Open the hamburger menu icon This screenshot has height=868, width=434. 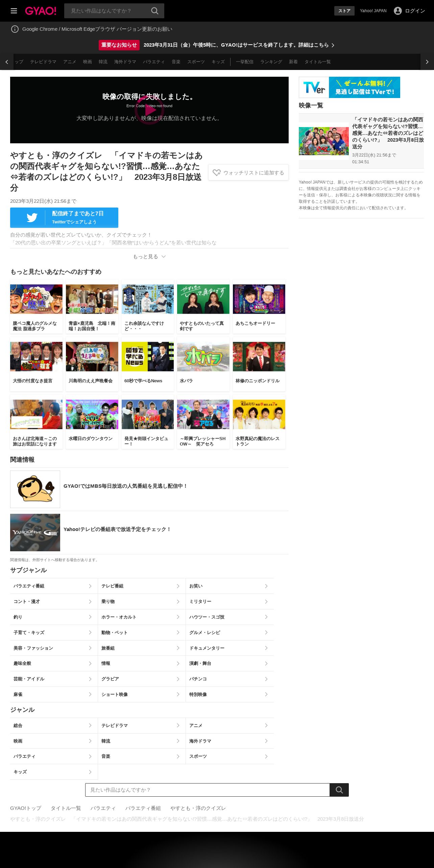click(x=14, y=11)
